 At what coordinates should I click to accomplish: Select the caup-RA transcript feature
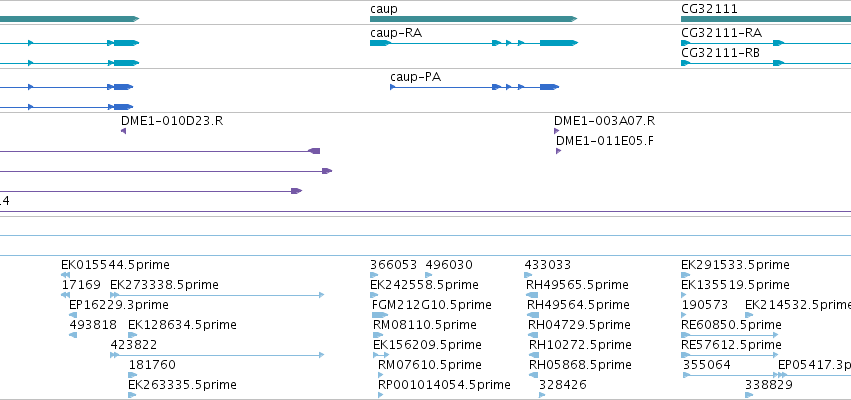point(474,43)
